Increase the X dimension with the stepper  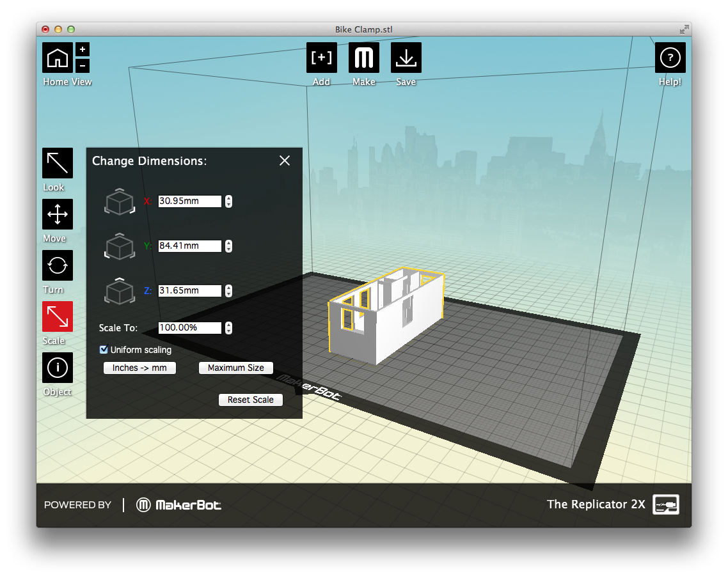(x=228, y=198)
